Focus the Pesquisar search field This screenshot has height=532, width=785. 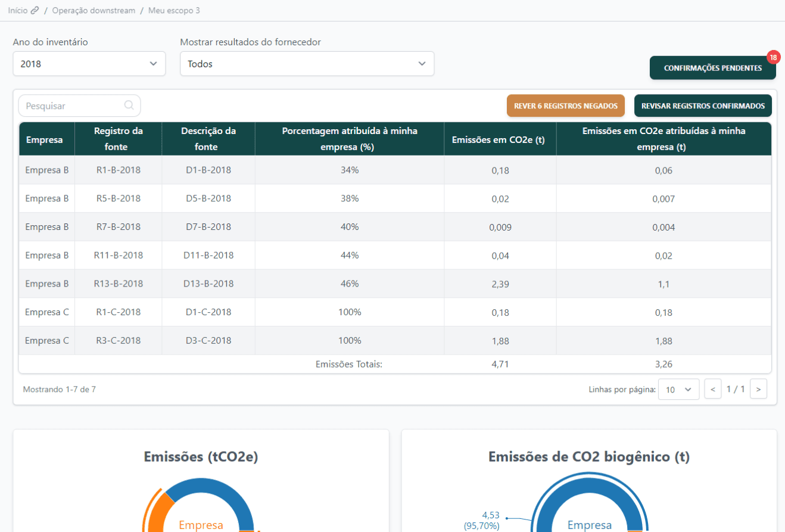tap(80, 105)
